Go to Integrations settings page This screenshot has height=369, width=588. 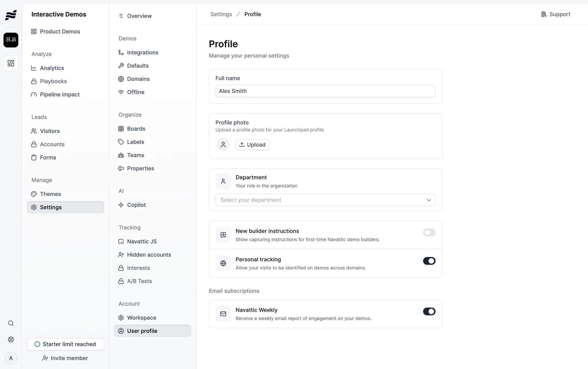click(142, 52)
